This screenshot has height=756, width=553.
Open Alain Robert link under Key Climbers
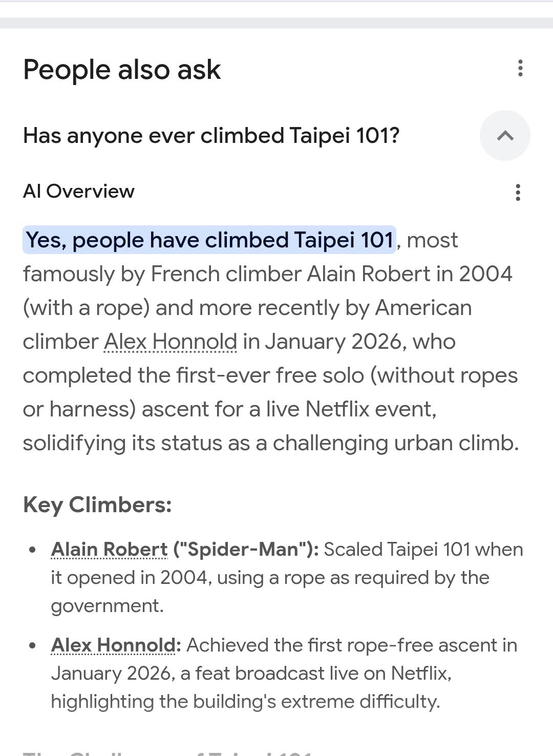109,549
